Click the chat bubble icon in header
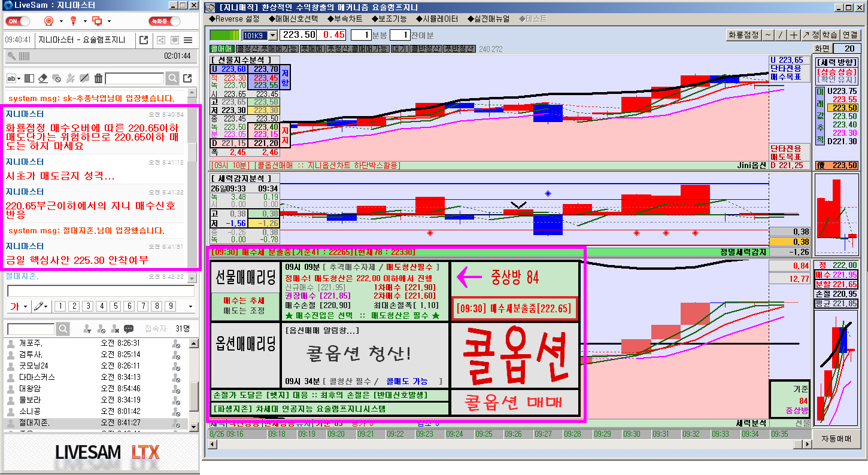 pos(174,40)
